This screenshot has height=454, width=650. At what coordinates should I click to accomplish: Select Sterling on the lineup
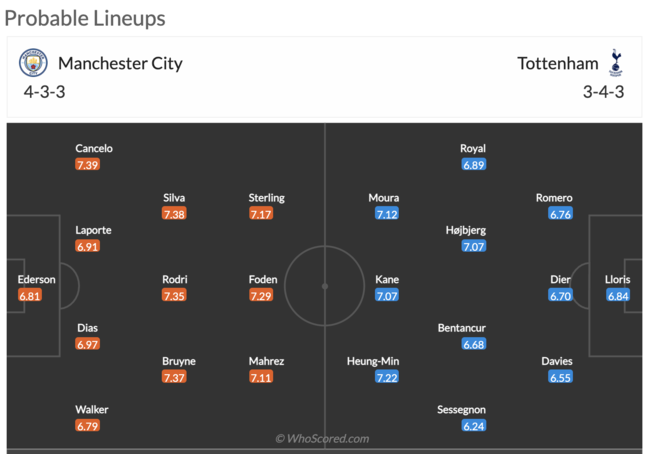click(x=266, y=198)
